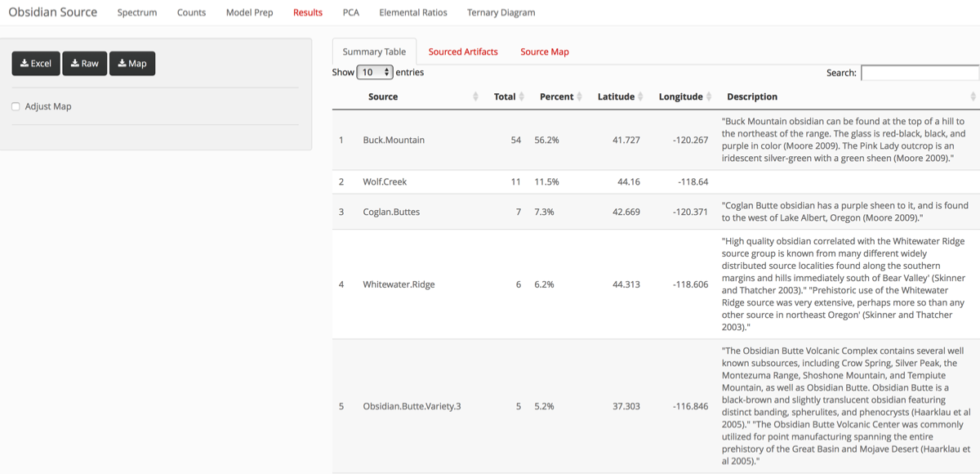Viewport: 980px width, 474px height.
Task: Open the Ternary Diagram page
Action: pyautogui.click(x=501, y=12)
